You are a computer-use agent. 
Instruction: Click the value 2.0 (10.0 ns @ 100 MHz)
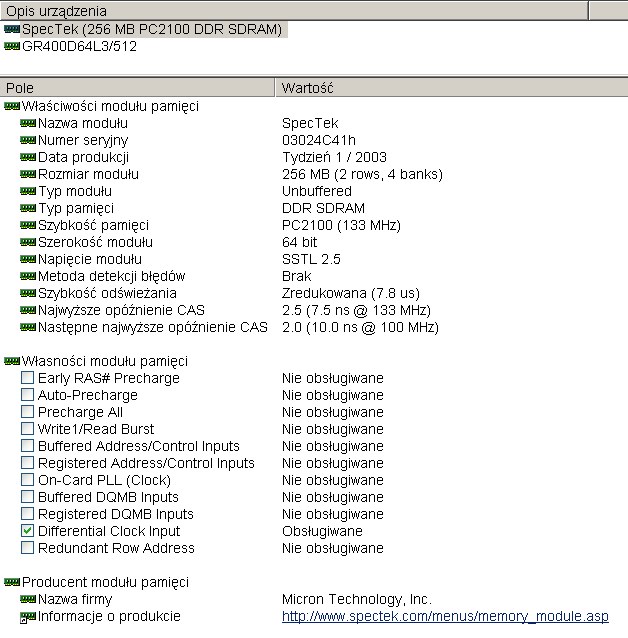click(360, 328)
